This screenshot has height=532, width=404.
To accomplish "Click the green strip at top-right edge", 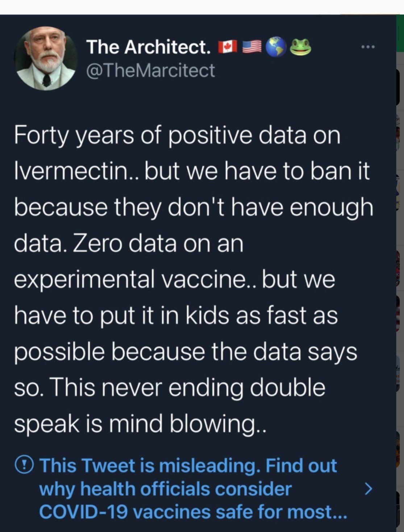I will (400, 33).
